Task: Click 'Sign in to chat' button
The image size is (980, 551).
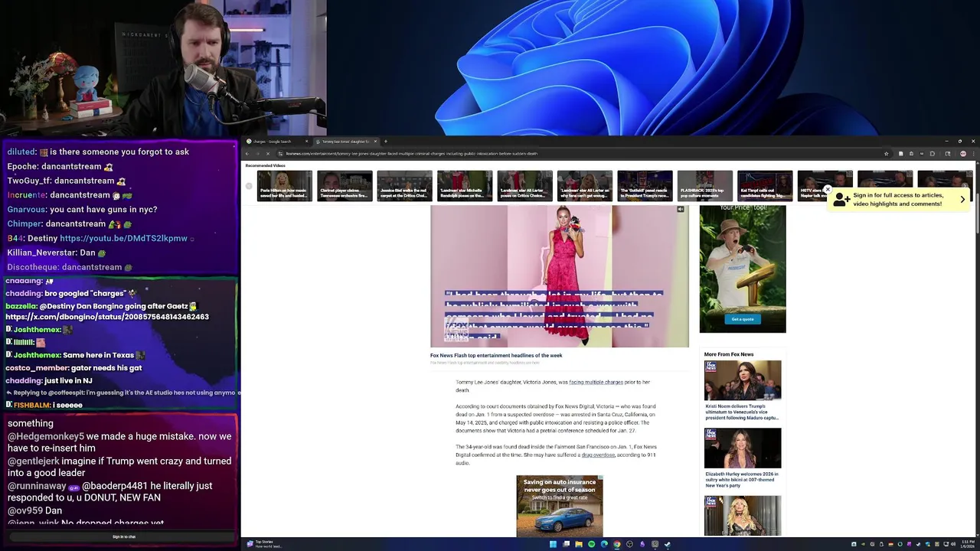Action: coord(124,536)
